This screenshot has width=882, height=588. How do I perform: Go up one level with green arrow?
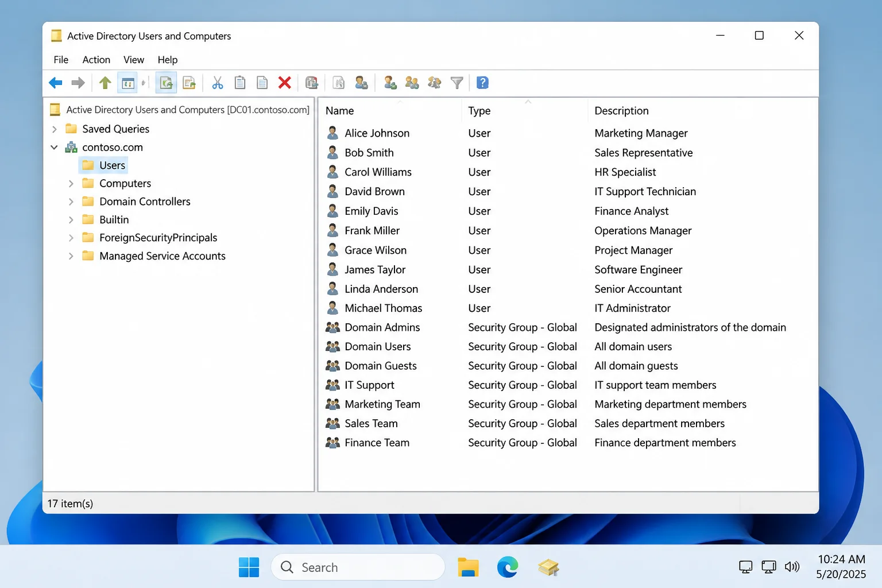point(105,83)
